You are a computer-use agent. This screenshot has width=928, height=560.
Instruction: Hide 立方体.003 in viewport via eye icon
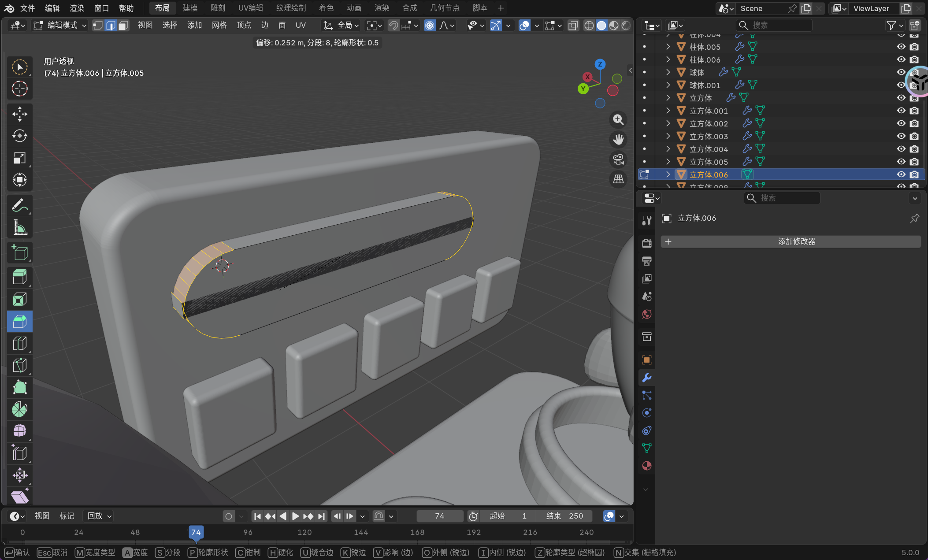(x=901, y=136)
